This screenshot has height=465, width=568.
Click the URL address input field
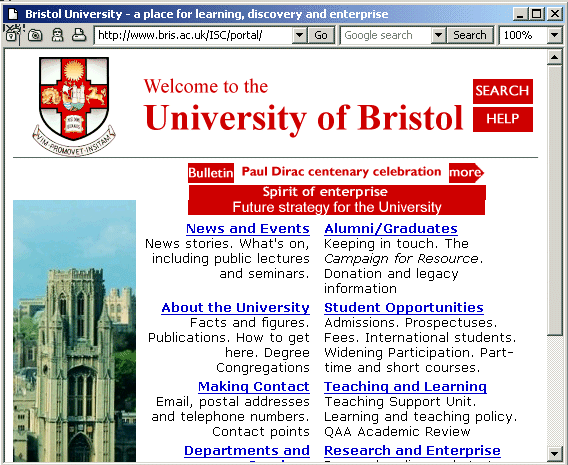point(193,35)
